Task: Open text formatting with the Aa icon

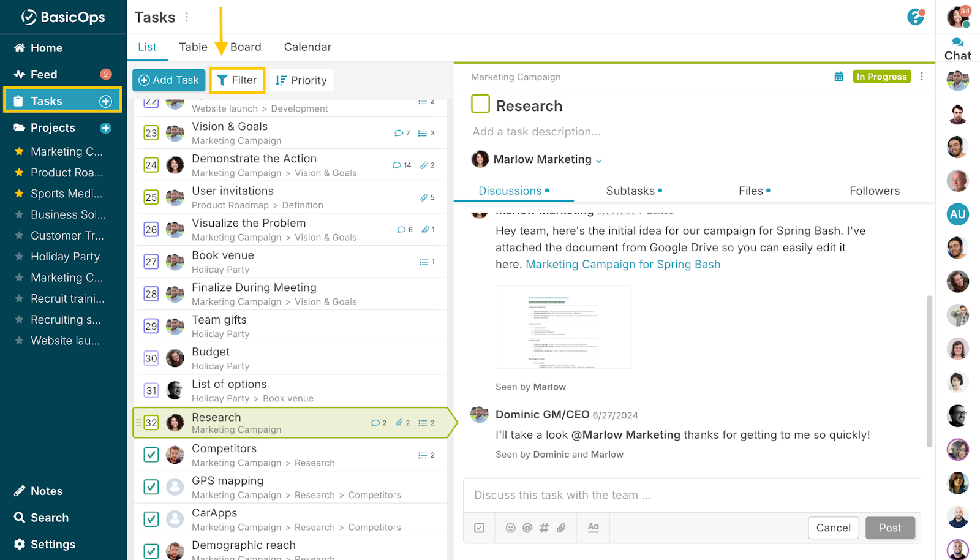Action: 592,528
